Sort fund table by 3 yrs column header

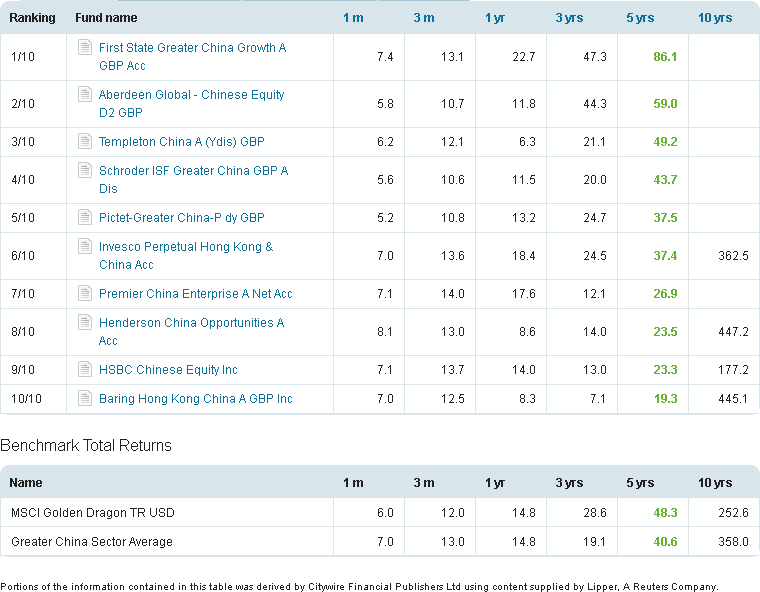pyautogui.click(x=570, y=18)
